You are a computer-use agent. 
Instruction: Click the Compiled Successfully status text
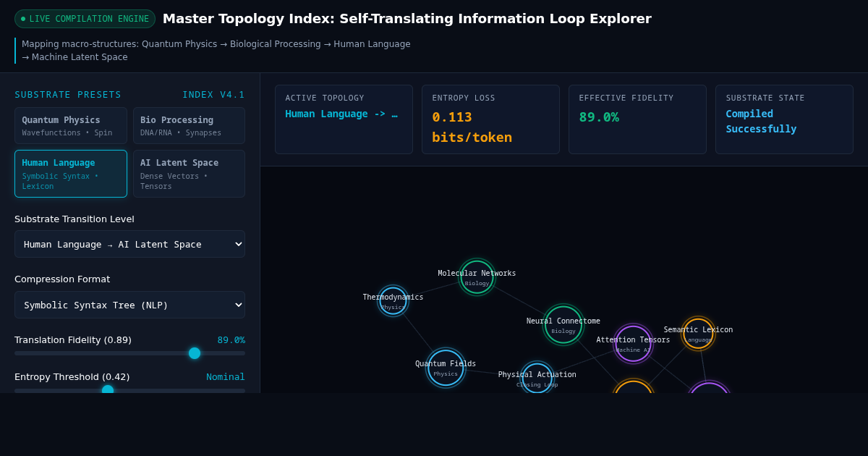[x=761, y=122]
